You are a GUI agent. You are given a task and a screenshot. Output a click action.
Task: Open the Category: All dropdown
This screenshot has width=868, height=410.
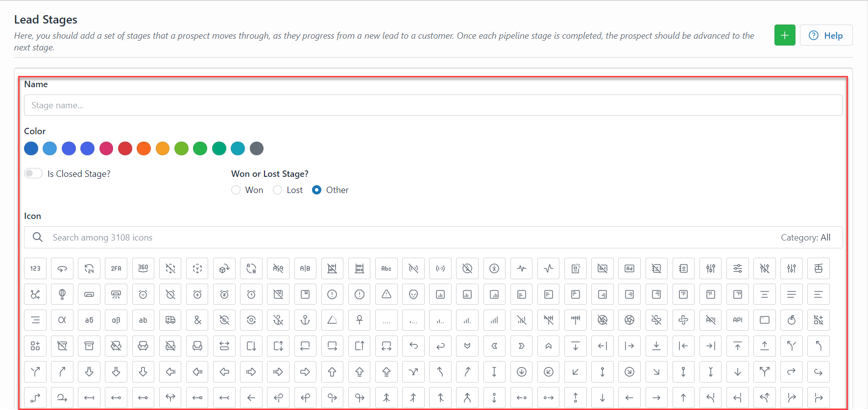pyautogui.click(x=805, y=238)
